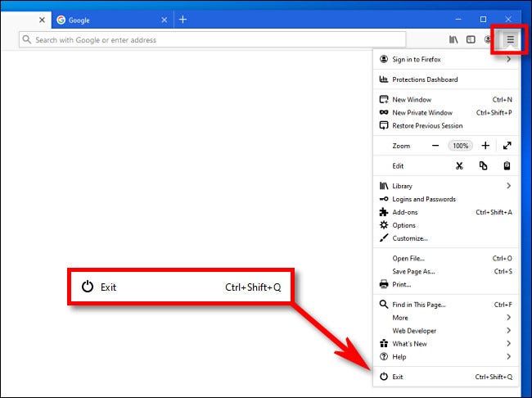Zoom in with the plus button
532x398 pixels.
(x=485, y=146)
